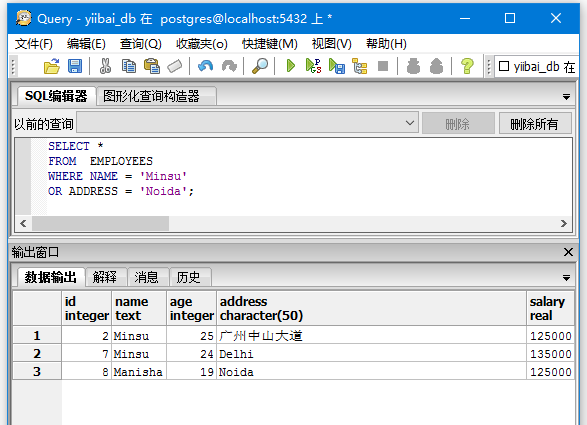The width and height of the screenshot is (587, 425).
Task: Close the 输出窗口 output pane
Action: point(568,252)
